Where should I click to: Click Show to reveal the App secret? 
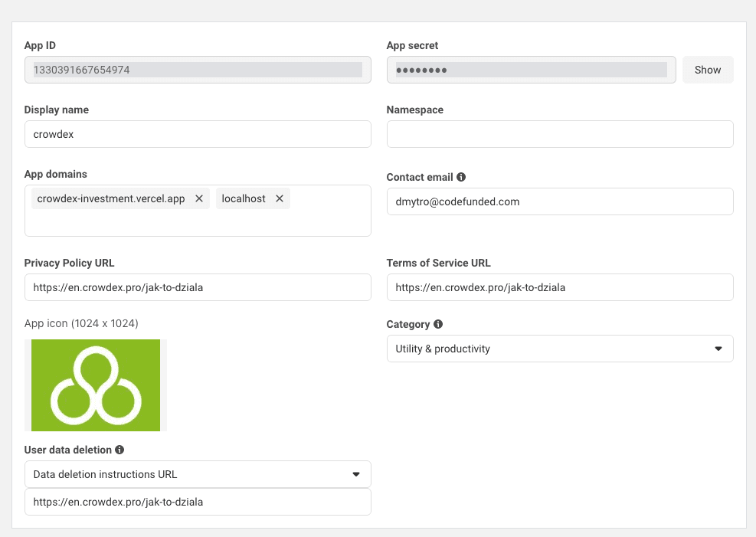707,70
